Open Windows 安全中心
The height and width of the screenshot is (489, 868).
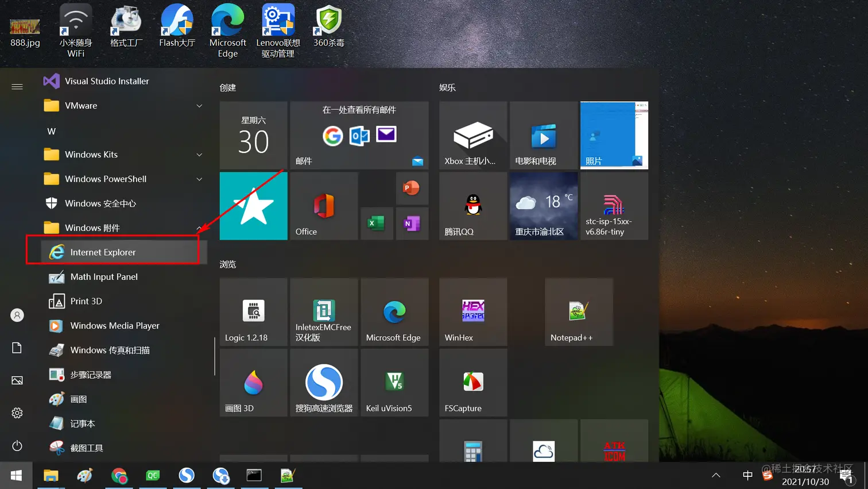coord(123,203)
